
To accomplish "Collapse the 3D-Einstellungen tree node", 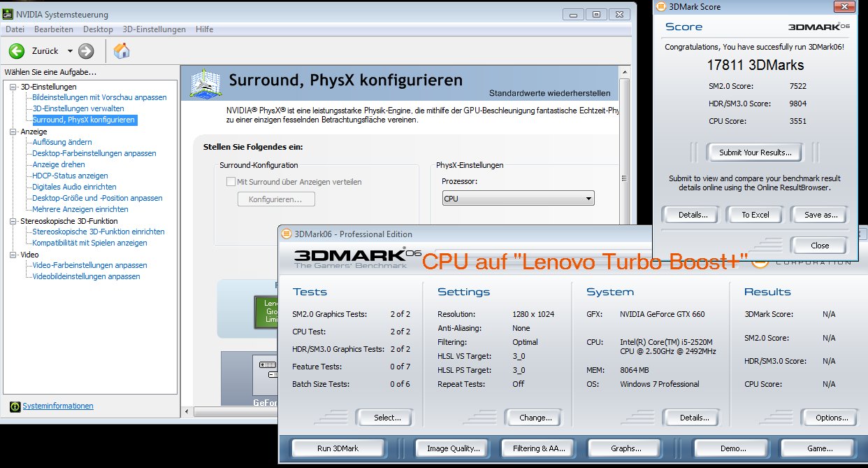I will (x=13, y=87).
